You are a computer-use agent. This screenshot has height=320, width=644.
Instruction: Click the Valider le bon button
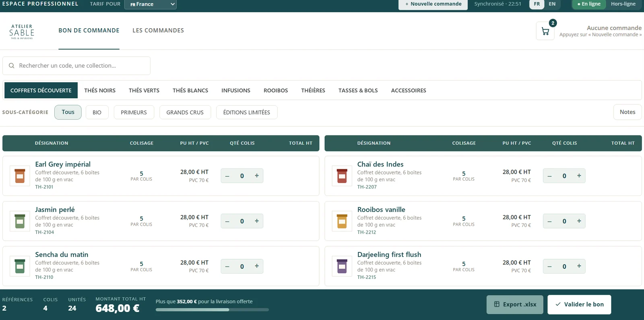click(579, 304)
